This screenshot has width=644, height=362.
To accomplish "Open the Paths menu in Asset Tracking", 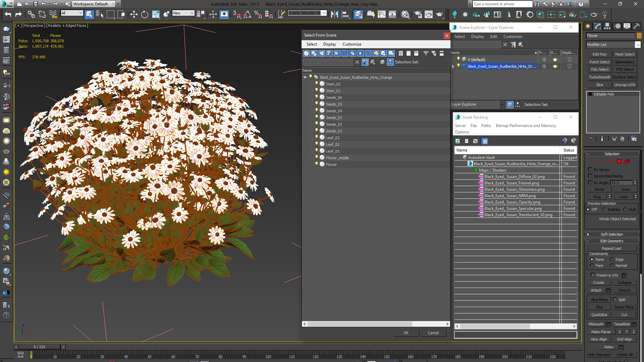I will pyautogui.click(x=486, y=126).
